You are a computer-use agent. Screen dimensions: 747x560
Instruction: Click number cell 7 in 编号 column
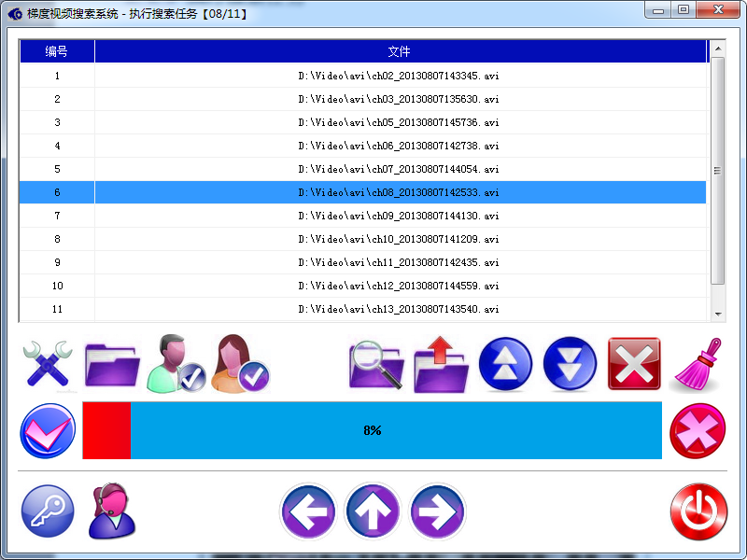(57, 216)
